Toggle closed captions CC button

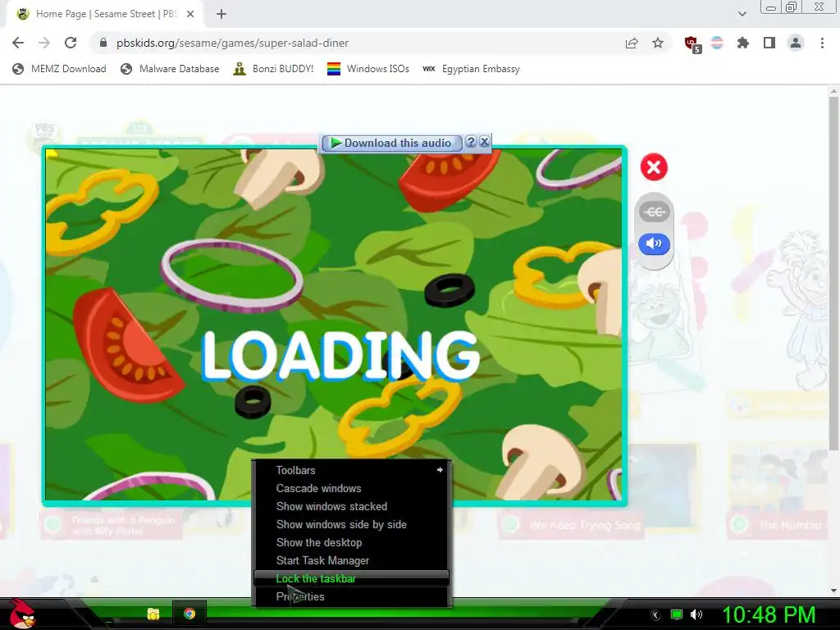point(654,212)
